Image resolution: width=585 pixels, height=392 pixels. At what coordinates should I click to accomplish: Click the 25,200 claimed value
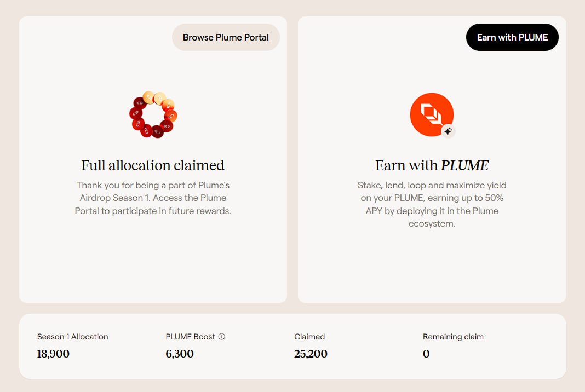(311, 354)
